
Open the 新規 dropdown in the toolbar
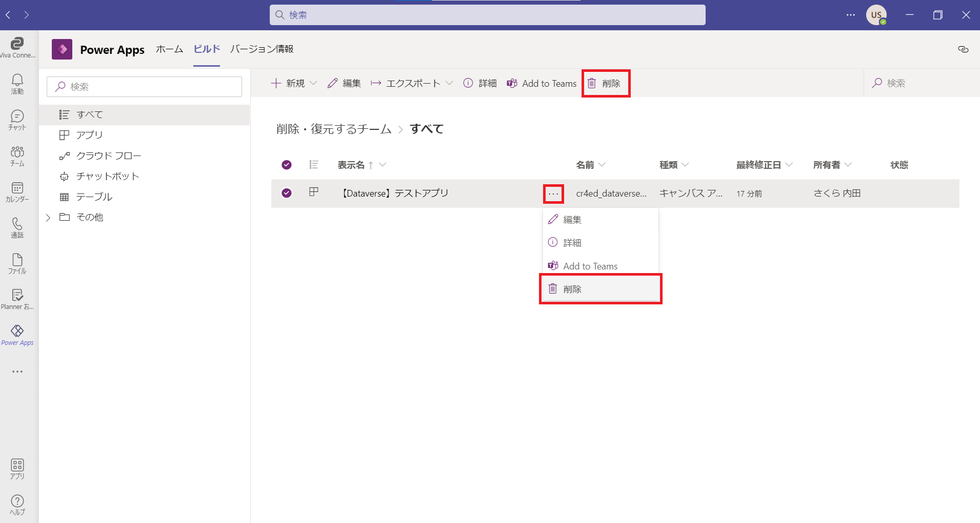click(294, 83)
